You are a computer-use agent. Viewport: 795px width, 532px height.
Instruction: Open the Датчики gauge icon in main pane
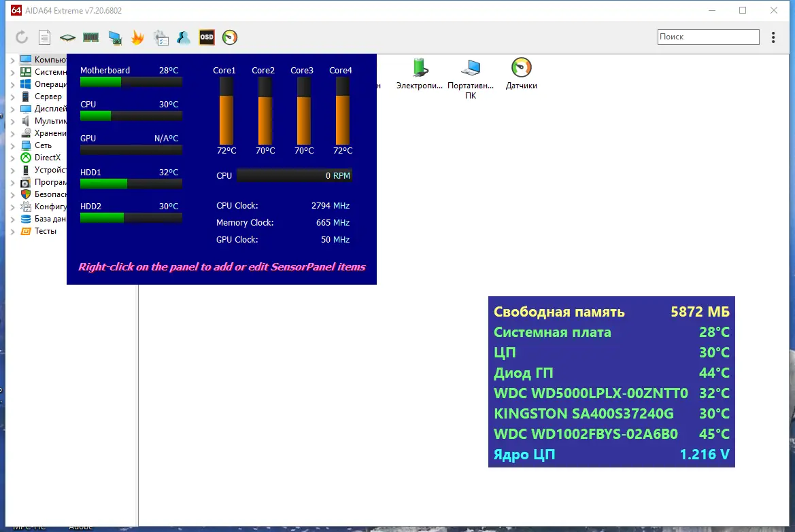tap(521, 67)
